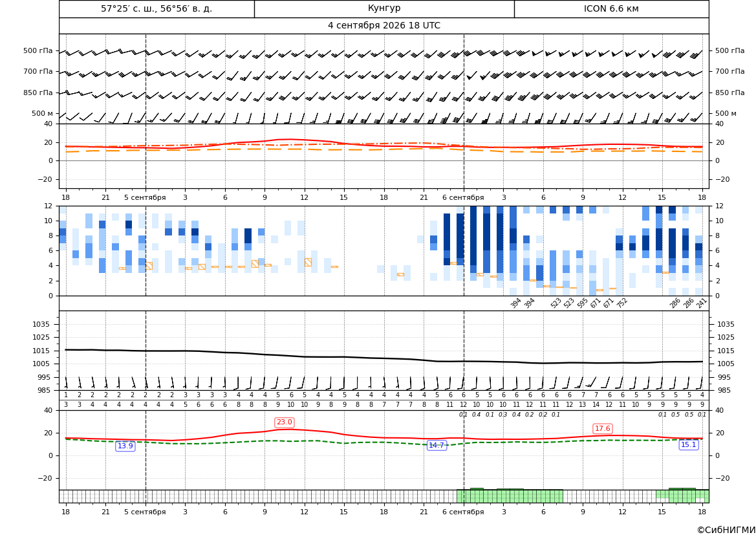This screenshot has height=535, width=756.
Task: Click the red 23.0 maximum temperature label
Action: point(284,422)
